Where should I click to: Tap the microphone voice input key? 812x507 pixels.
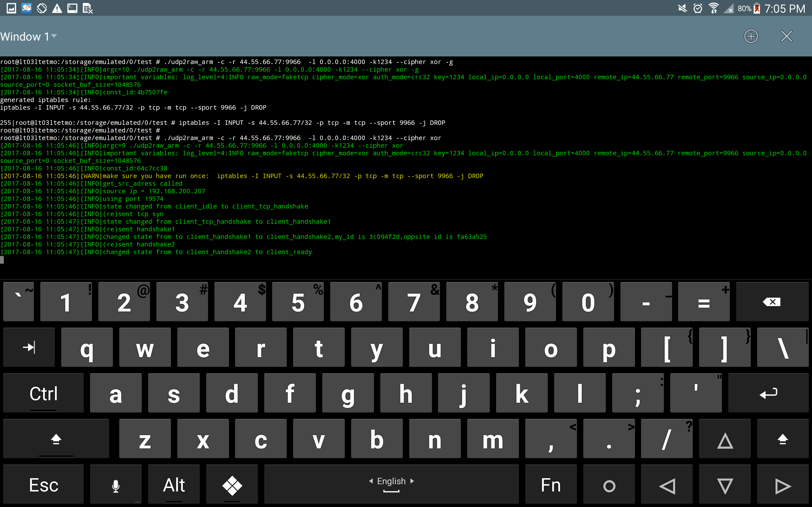click(116, 485)
